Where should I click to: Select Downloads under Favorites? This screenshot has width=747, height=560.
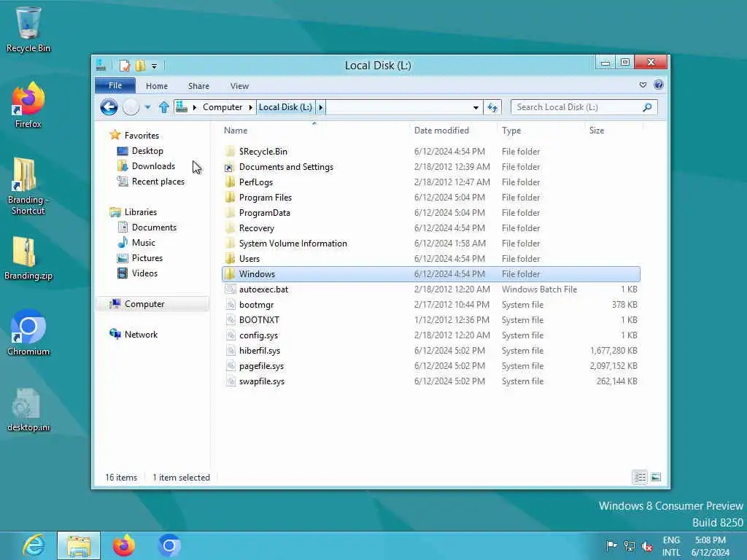[x=153, y=166]
